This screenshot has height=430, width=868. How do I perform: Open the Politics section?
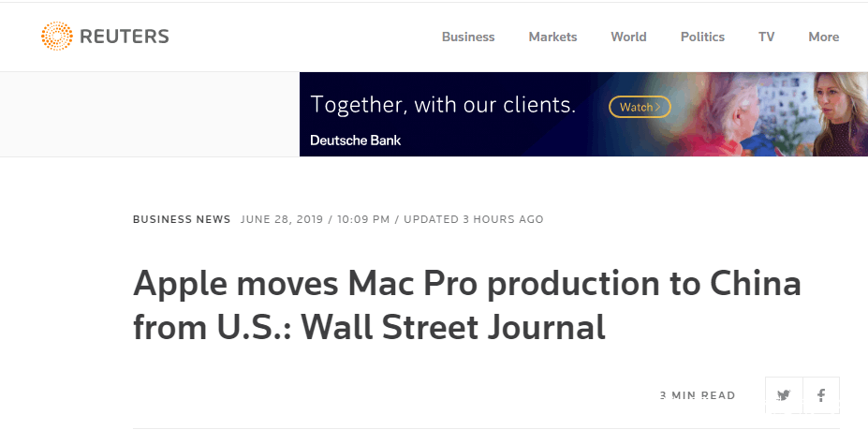point(702,37)
